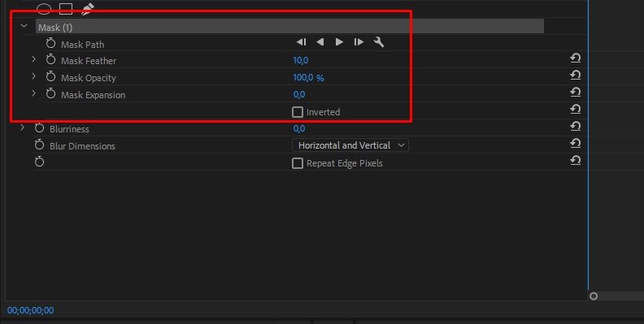Viewport: 644px width, 324px height.
Task: Click the 00;00;00;00 timecode display
Action: [x=30, y=310]
